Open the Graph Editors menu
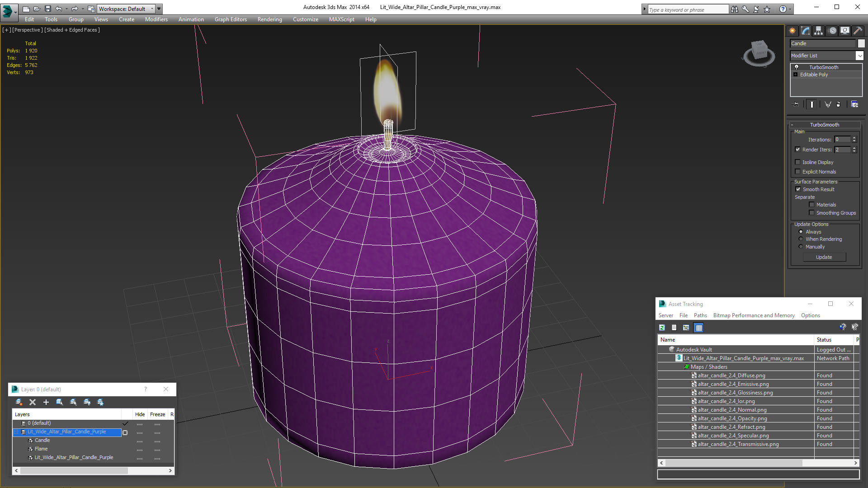 coord(231,19)
